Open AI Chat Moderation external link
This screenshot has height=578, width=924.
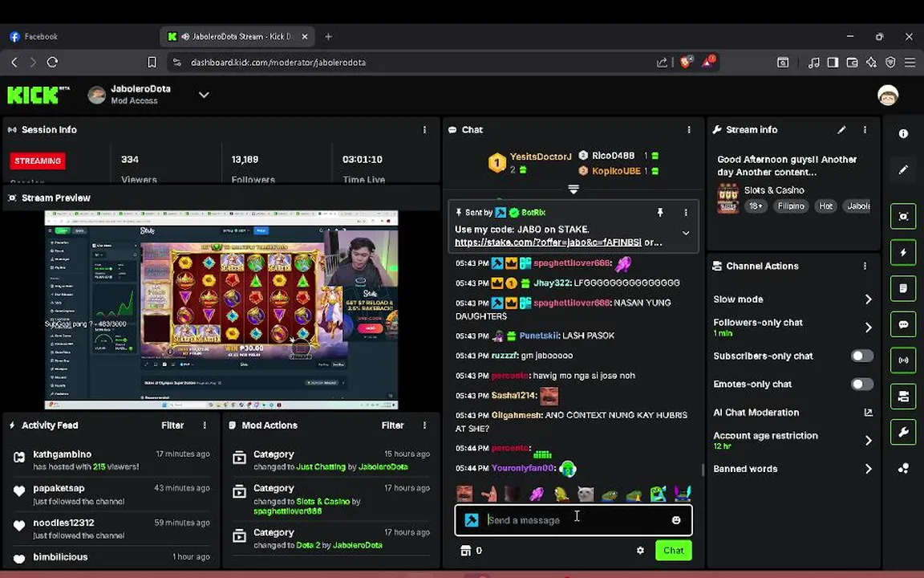(868, 413)
